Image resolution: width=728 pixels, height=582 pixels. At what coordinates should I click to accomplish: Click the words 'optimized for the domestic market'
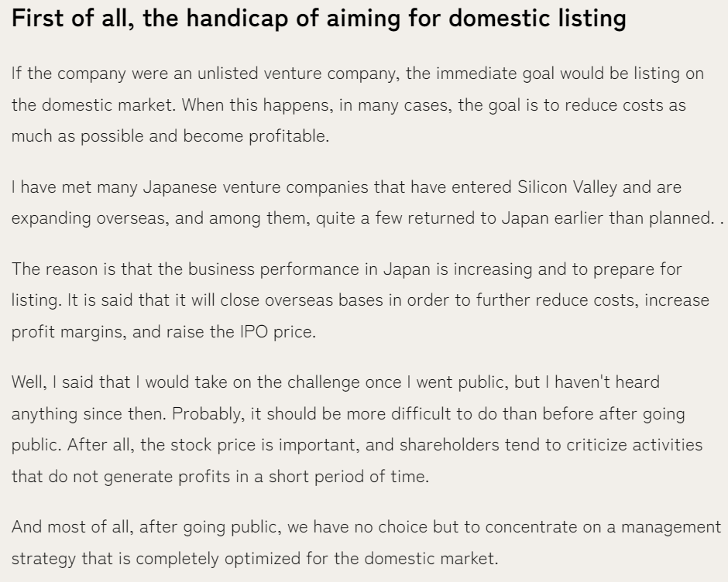pyautogui.click(x=360, y=558)
